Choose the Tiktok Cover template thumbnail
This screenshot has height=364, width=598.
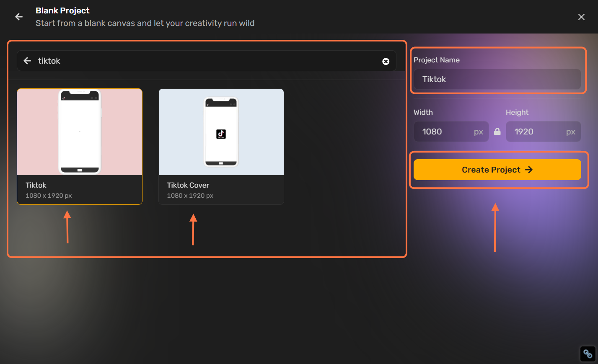click(221, 132)
